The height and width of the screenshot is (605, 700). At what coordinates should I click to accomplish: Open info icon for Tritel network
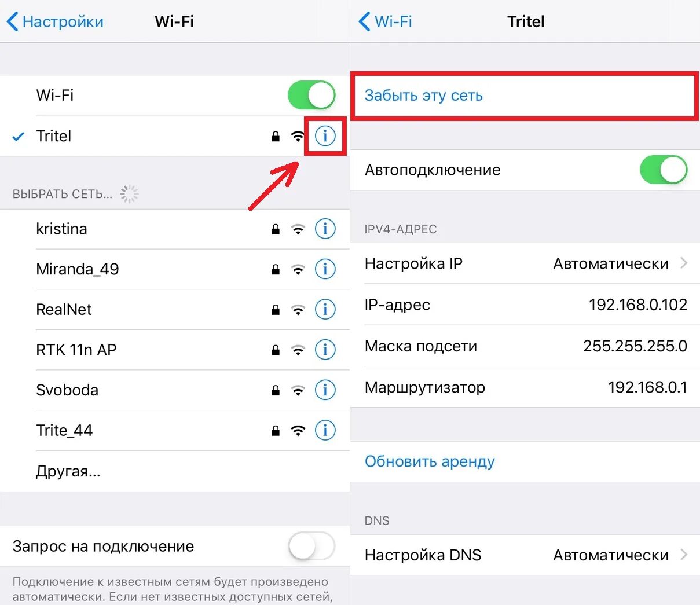[x=325, y=136]
